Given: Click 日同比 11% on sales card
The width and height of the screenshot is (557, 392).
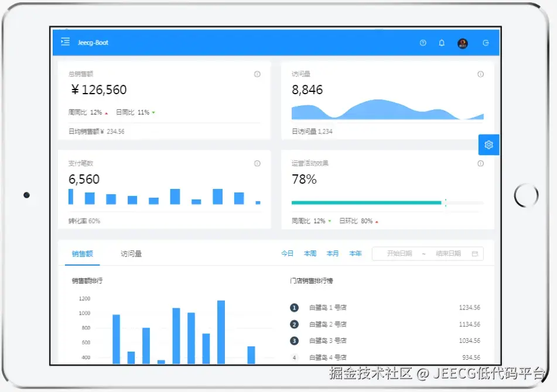Looking at the screenshot, I should click(135, 112).
